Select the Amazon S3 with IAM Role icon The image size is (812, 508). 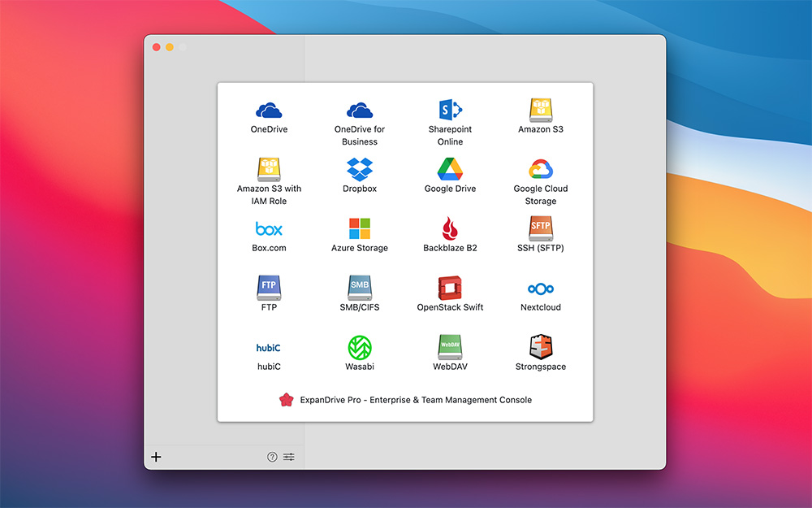point(269,170)
